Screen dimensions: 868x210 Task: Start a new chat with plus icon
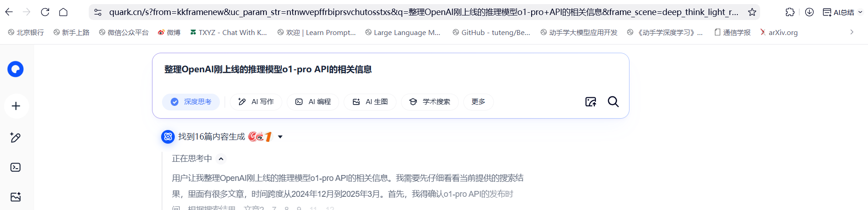pyautogui.click(x=16, y=106)
